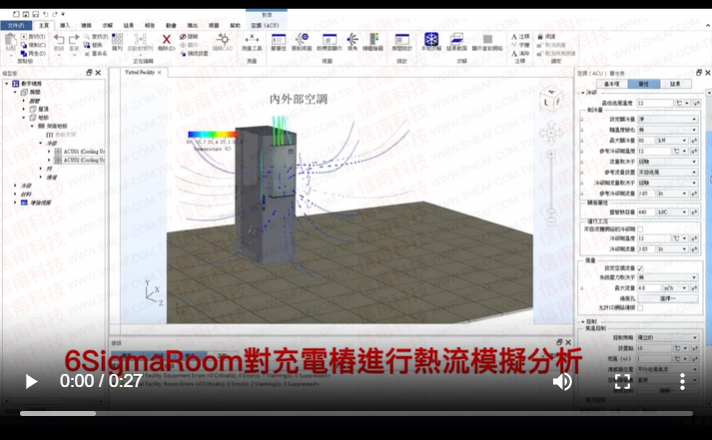Click the select button beside the vent hole field
This screenshot has width=712, height=440.
click(x=668, y=298)
